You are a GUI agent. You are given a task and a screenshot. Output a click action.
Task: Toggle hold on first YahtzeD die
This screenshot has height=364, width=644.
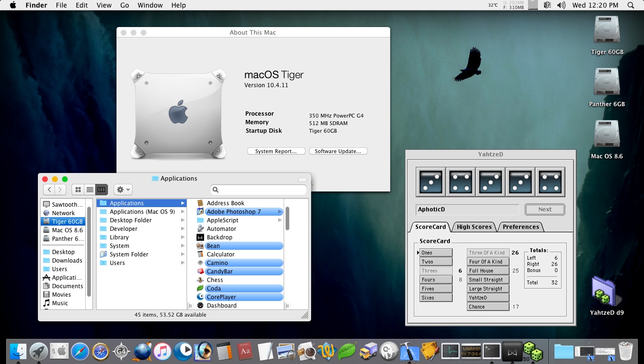coord(431,182)
